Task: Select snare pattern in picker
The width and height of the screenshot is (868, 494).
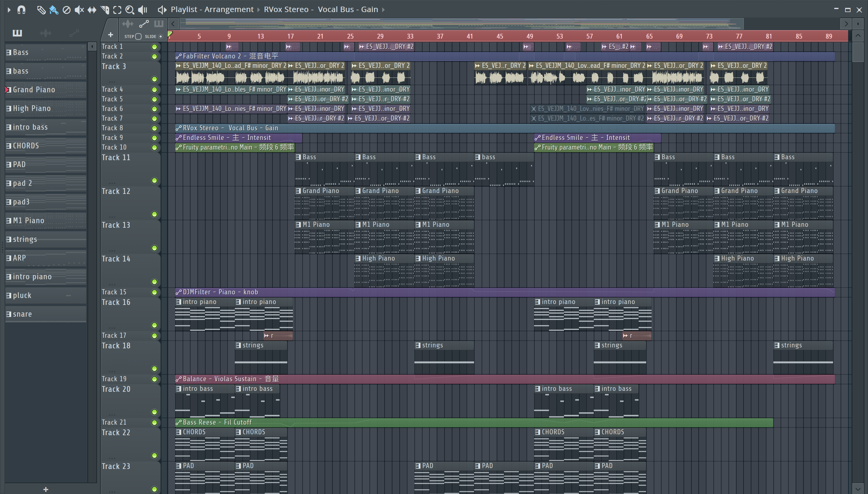Action: [x=46, y=315]
